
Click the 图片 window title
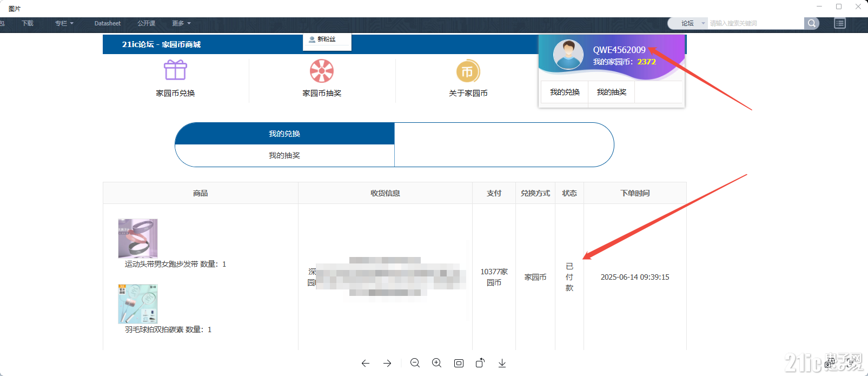[15, 9]
